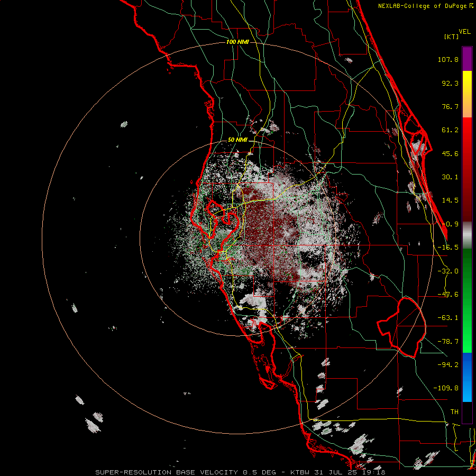Click the VEL legend title
Screen dimensions: 476x476
coord(464,32)
